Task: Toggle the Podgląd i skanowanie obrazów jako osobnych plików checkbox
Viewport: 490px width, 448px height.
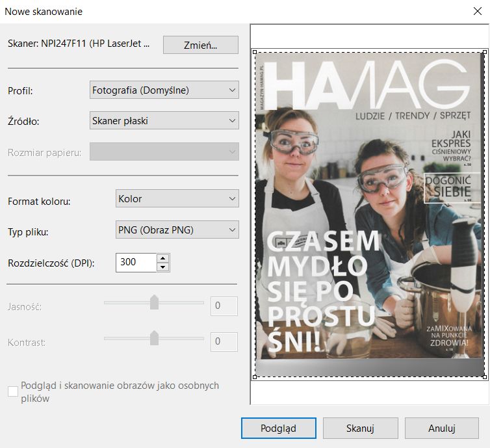Action: (x=13, y=391)
